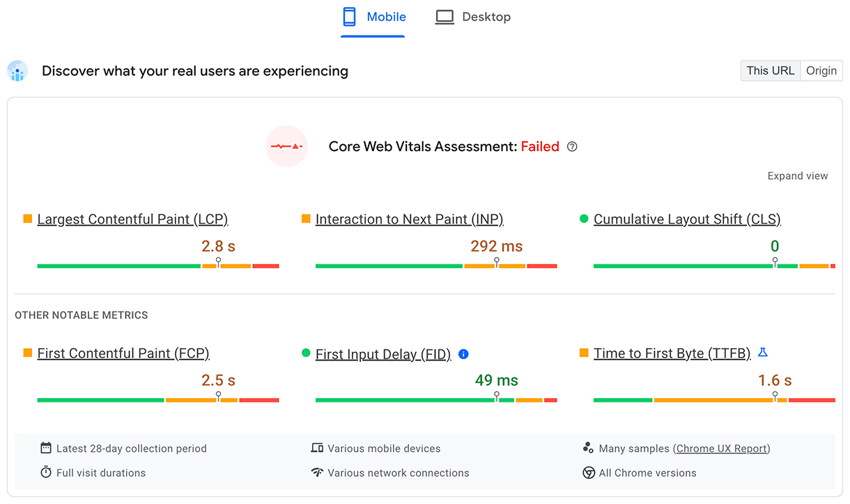
Task: Click the Chrome versions logo icon
Action: point(589,473)
